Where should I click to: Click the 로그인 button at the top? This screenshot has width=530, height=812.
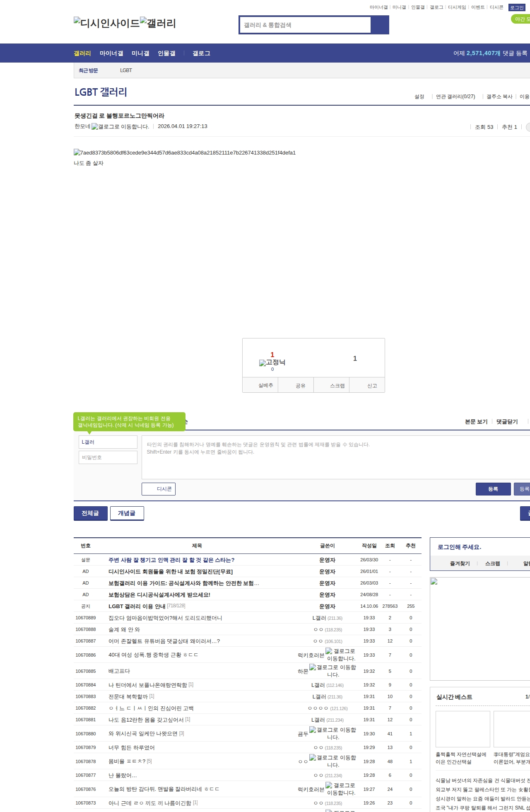pyautogui.click(x=517, y=7)
